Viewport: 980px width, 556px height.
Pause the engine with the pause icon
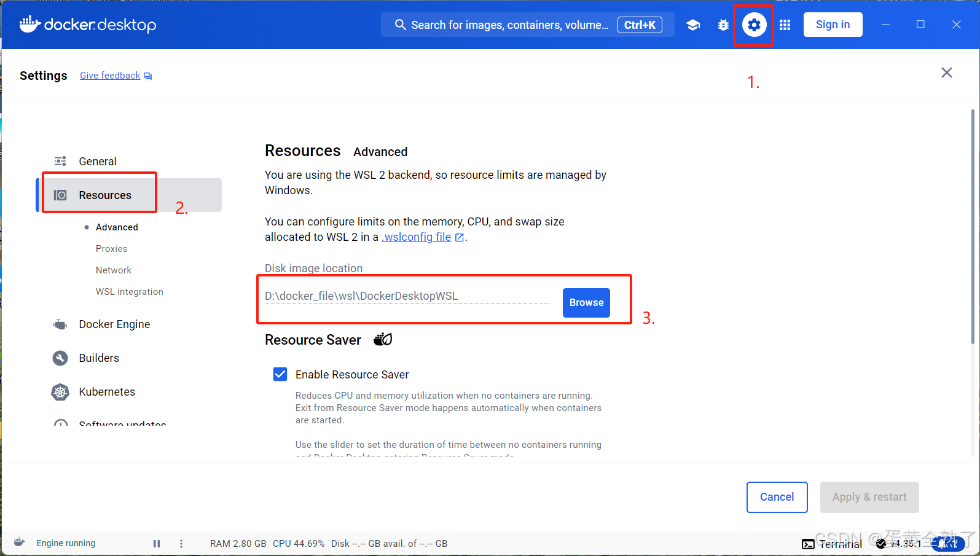click(157, 544)
